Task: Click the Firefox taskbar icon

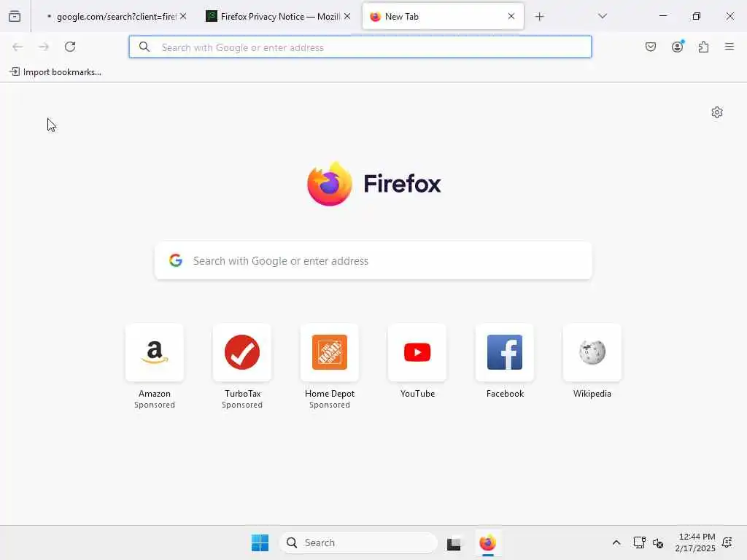Action: tap(488, 542)
